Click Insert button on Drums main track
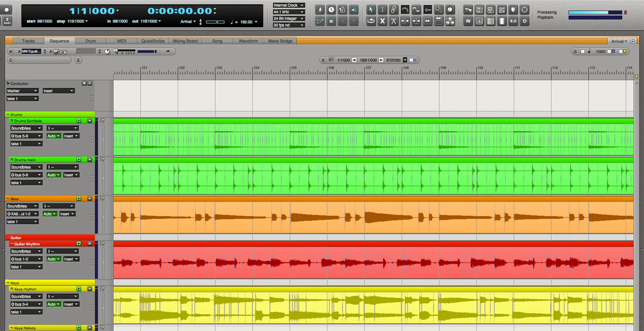Viewport: 644px width, 331px height. [71, 175]
